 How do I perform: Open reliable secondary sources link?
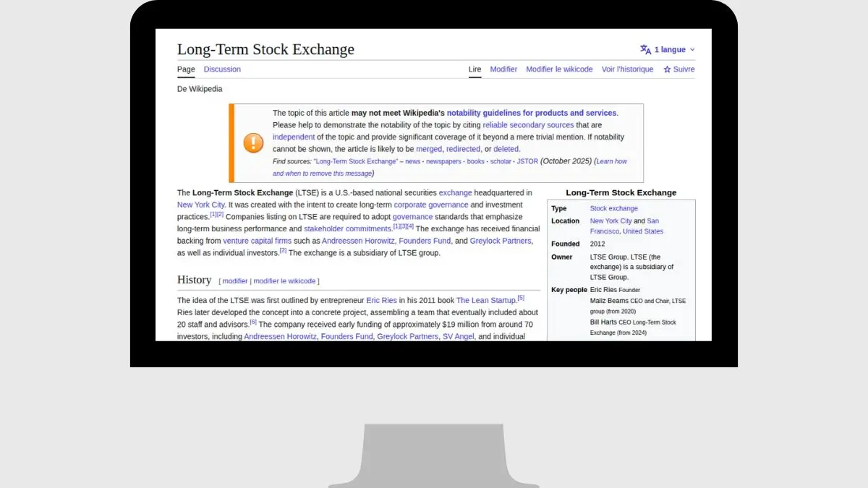(528, 125)
